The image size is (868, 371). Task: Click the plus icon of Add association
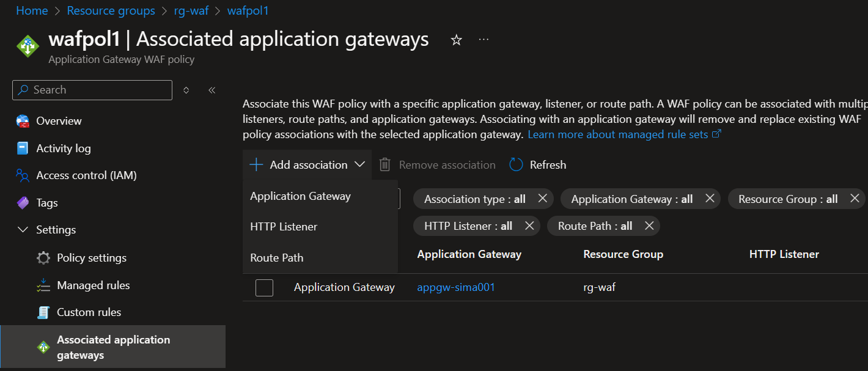pyautogui.click(x=256, y=165)
